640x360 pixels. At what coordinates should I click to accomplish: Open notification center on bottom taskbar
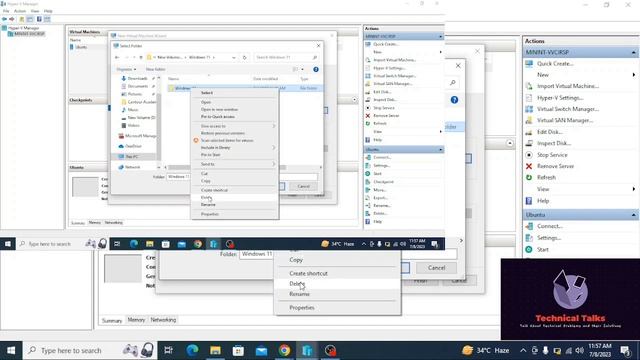tap(625, 350)
